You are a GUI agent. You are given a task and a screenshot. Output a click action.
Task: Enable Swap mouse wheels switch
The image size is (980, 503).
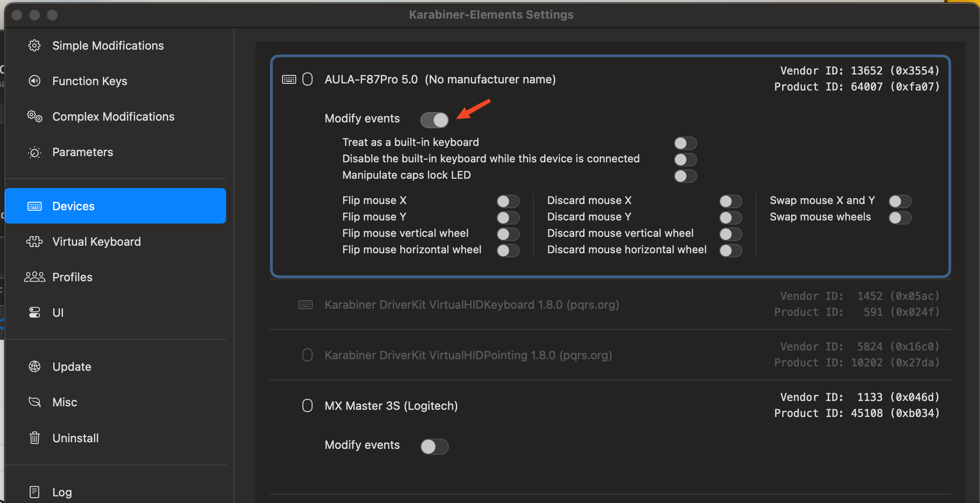(x=900, y=218)
